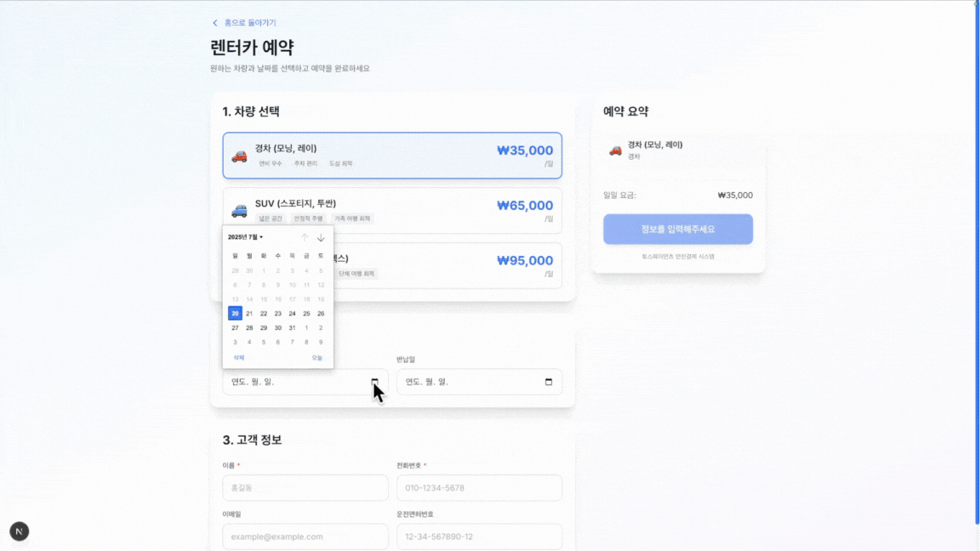
Task: Open the calendar icon of pickup date field
Action: click(374, 382)
